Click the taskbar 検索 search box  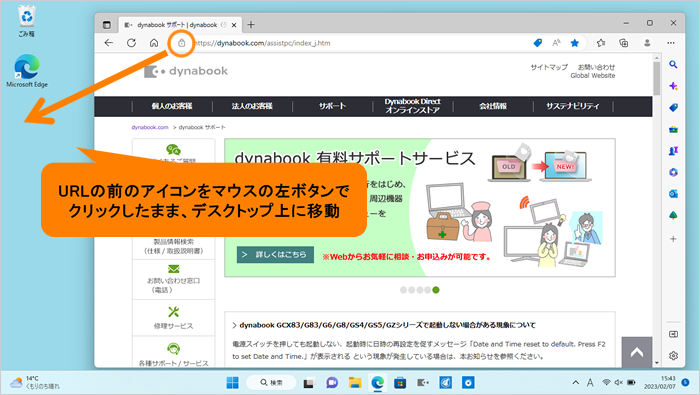coord(271,383)
